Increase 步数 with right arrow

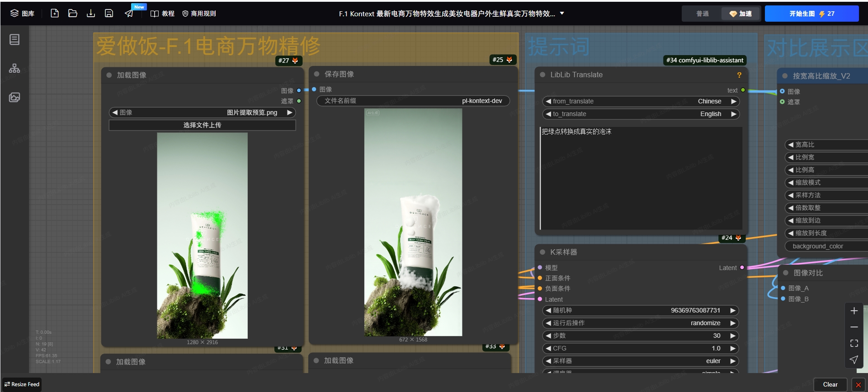pyautogui.click(x=733, y=336)
